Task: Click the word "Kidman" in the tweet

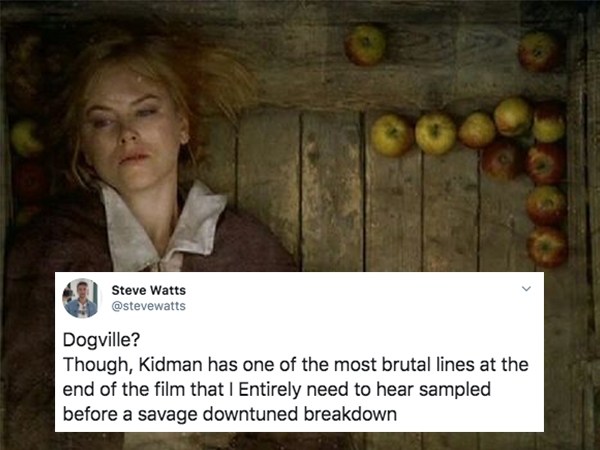Action: (x=170, y=364)
